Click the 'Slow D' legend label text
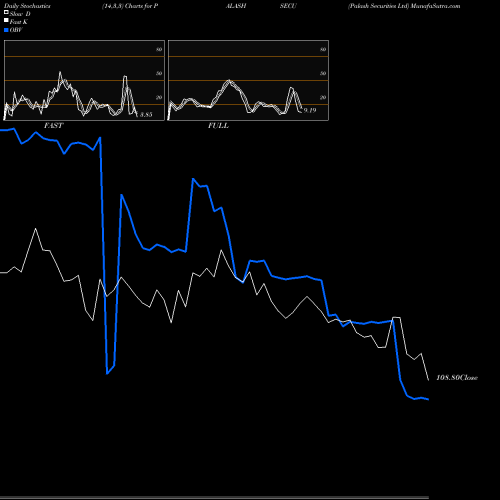Viewport: 500px width, 500px height. click(x=20, y=14)
